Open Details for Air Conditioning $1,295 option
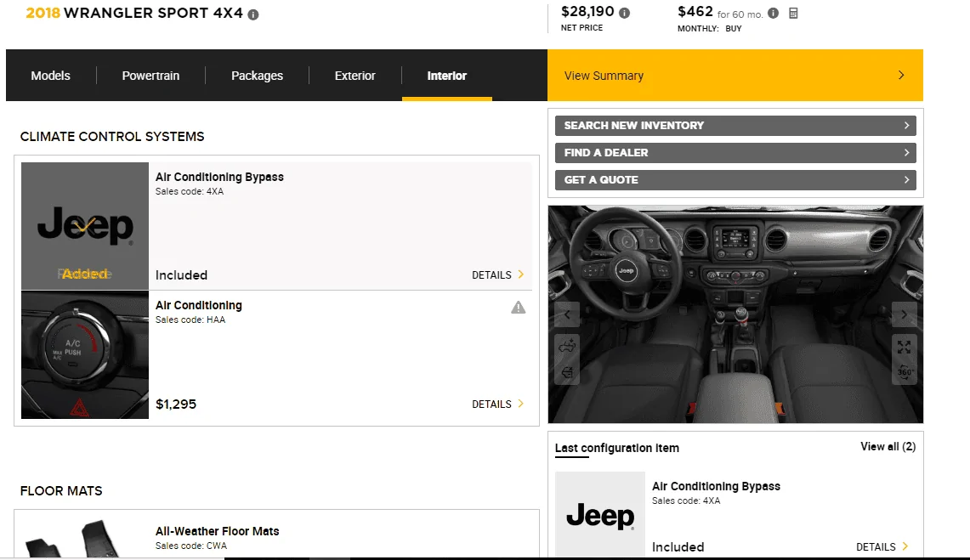This screenshot has width=970, height=560. pyautogui.click(x=498, y=404)
